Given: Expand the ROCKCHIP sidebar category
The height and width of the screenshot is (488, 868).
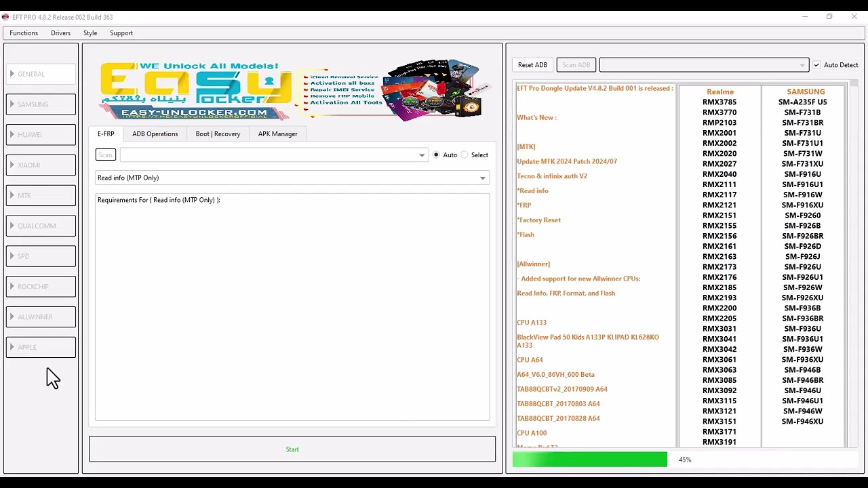Looking at the screenshot, I should [x=41, y=287].
